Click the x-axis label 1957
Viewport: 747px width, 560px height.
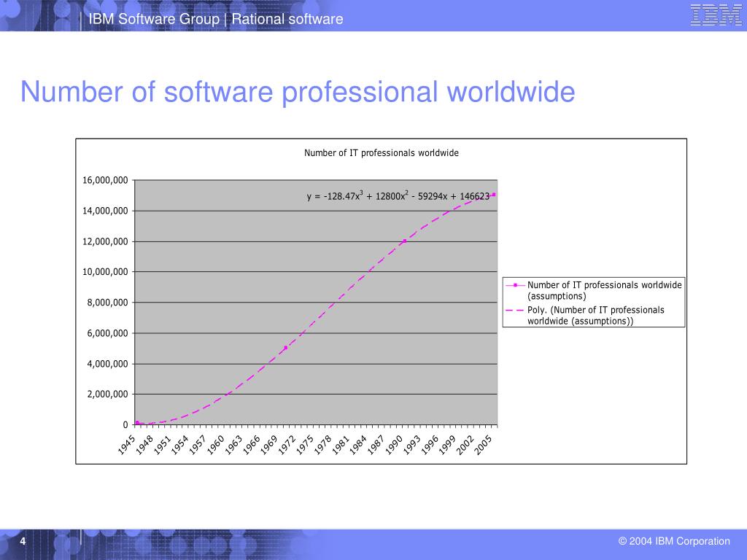point(198,446)
